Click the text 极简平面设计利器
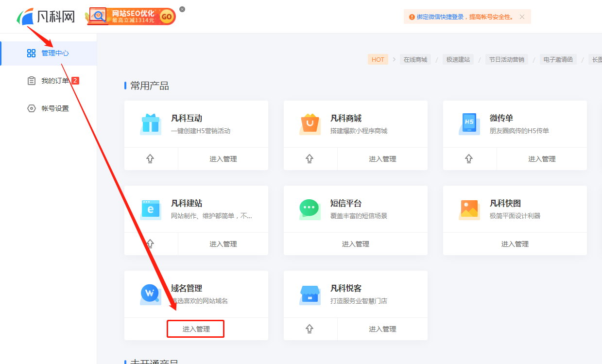 [515, 216]
